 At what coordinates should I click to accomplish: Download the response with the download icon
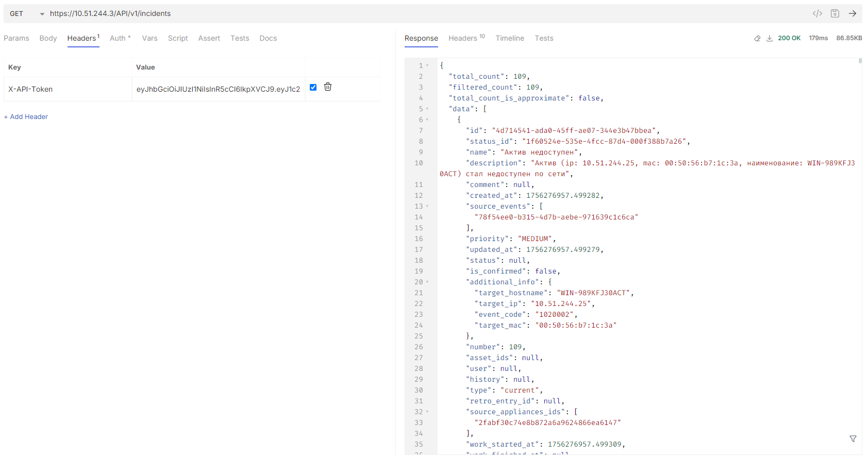[x=769, y=38]
